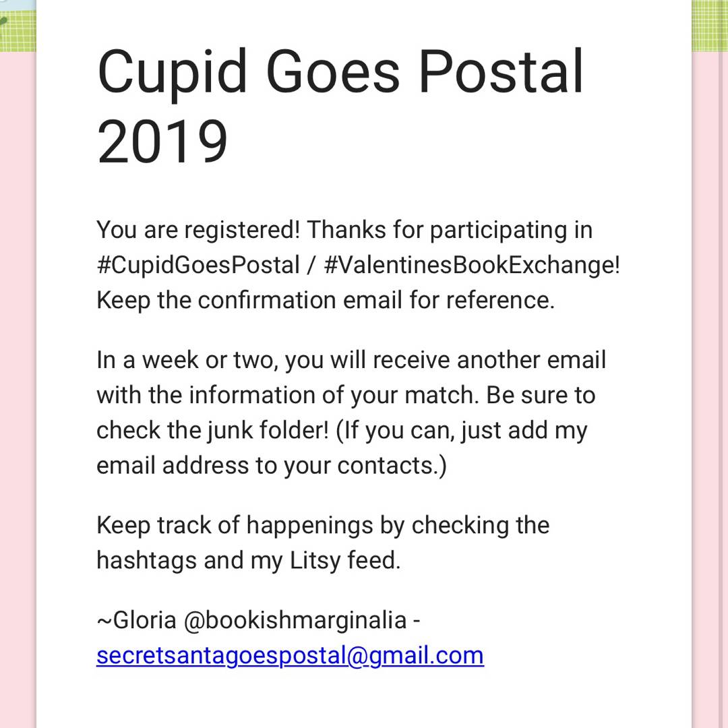Open the secretsantagoespostal@gmail.com email link
728x728 pixels.
tap(290, 655)
